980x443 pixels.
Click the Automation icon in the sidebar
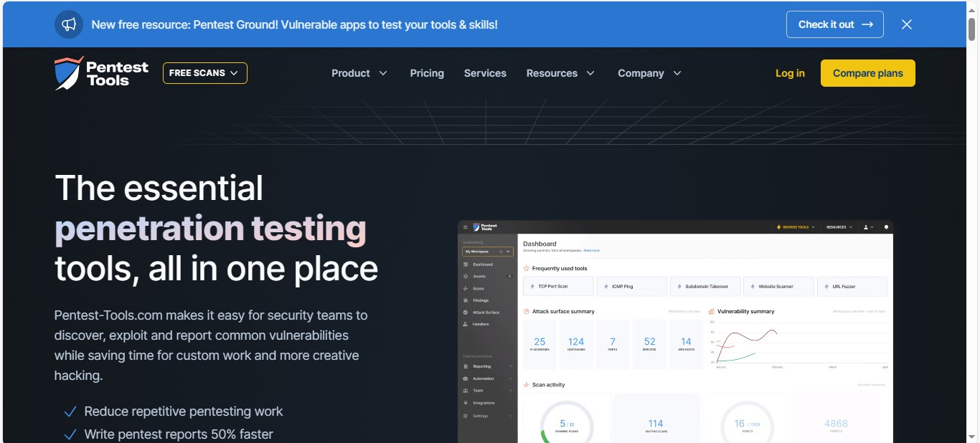[x=466, y=378]
